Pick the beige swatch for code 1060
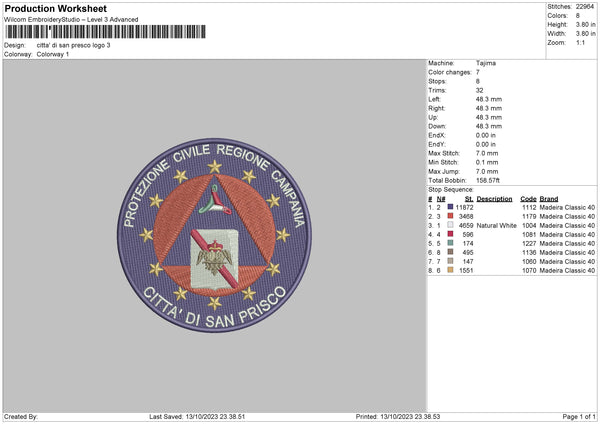Screen dimensions: 600x424 [450, 261]
